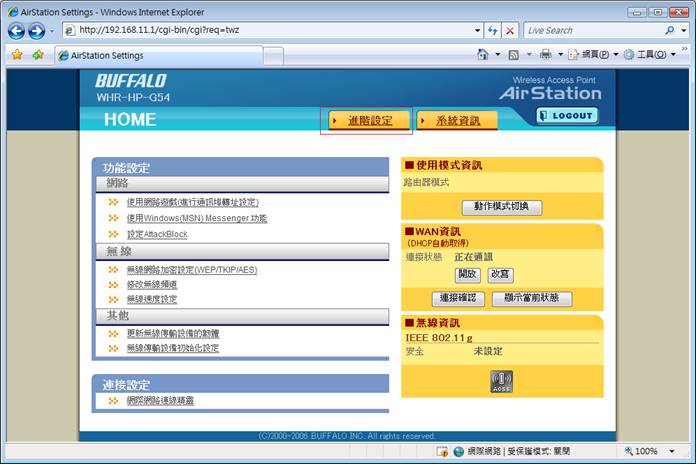Click arrow icon beside 修改無線頻道 link
The height and width of the screenshot is (464, 696).
click(x=114, y=285)
